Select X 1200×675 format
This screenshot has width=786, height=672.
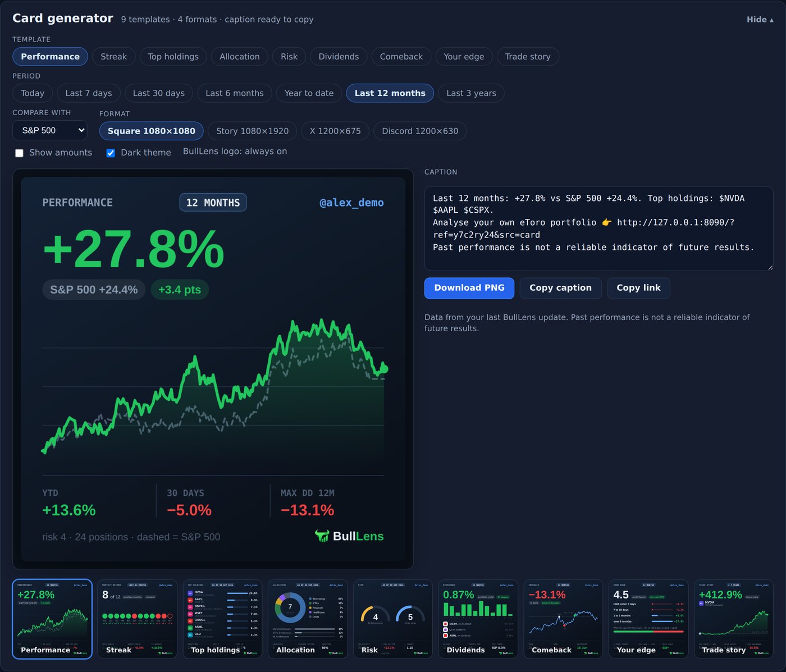(335, 131)
